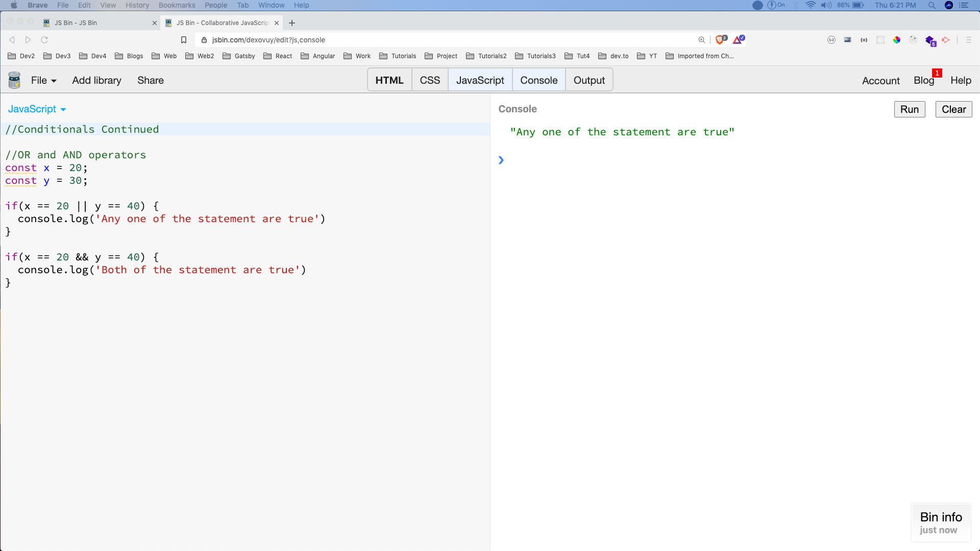Click Add library
The width and height of the screenshot is (980, 551).
tap(96, 80)
